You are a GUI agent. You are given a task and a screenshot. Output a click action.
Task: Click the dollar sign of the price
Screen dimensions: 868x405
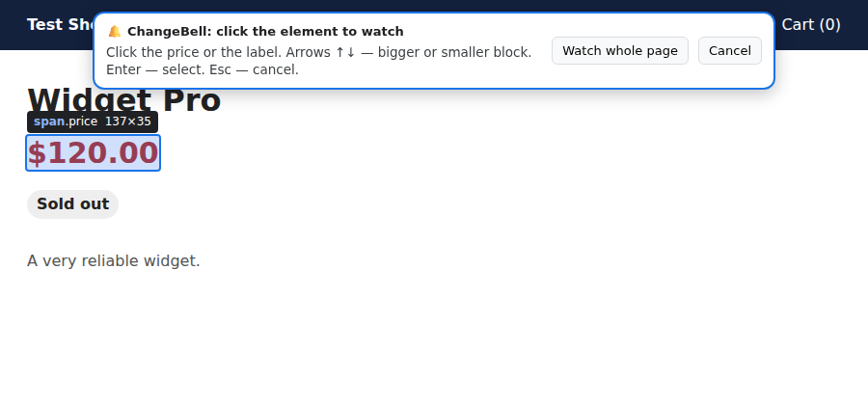click(x=36, y=153)
